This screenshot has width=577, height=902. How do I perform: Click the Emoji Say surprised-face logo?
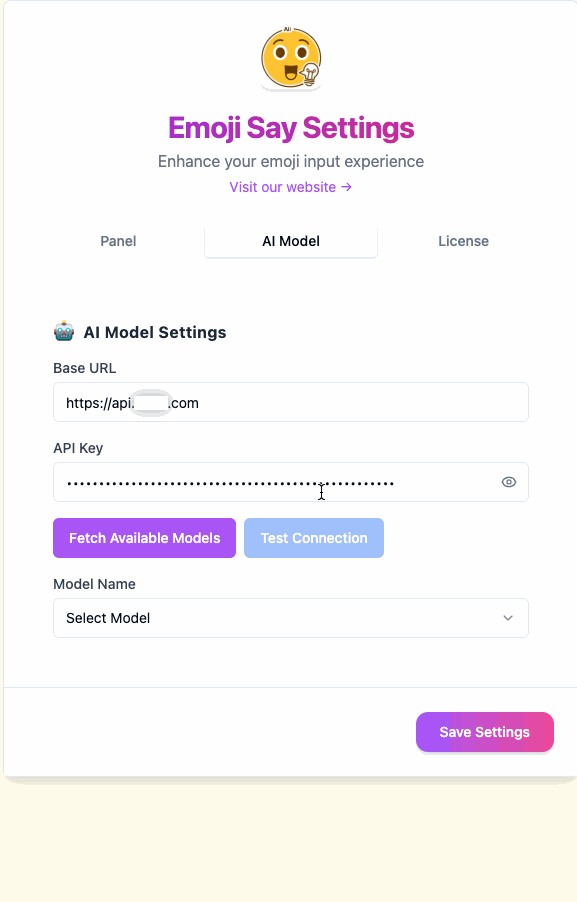pos(291,59)
